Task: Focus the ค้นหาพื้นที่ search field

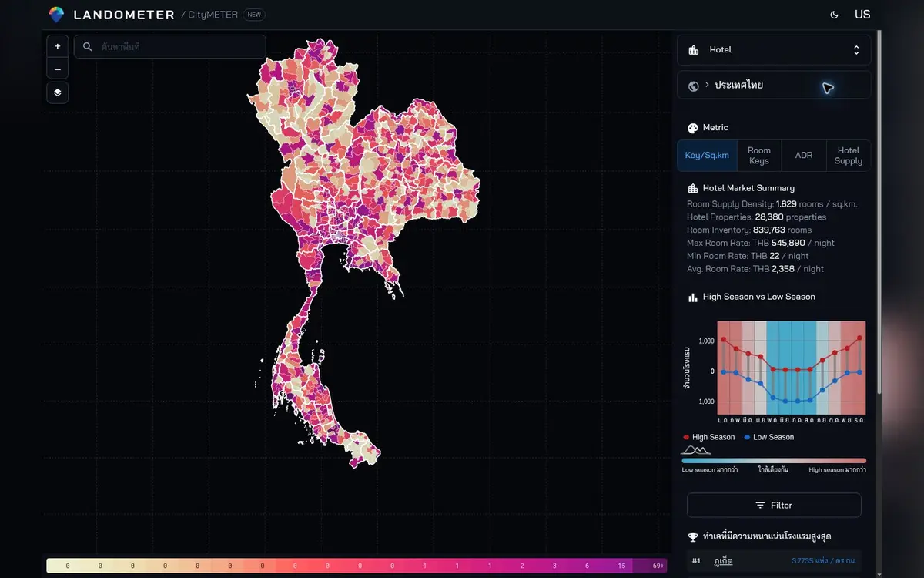Action: coord(170,47)
